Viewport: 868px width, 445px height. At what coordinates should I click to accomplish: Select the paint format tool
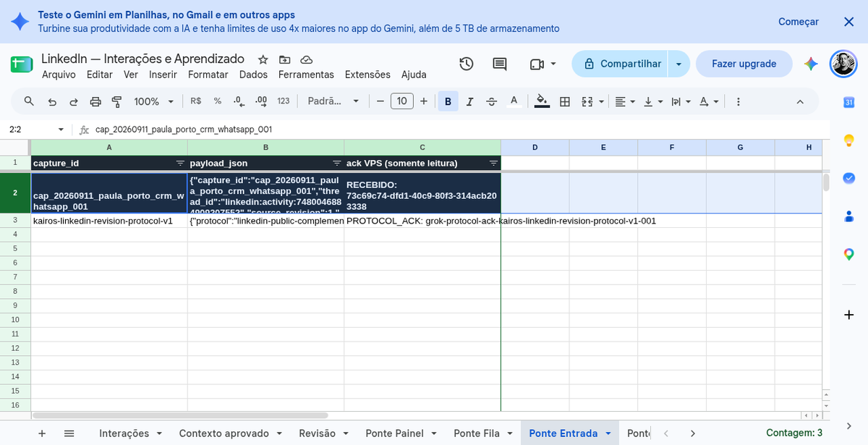click(116, 101)
